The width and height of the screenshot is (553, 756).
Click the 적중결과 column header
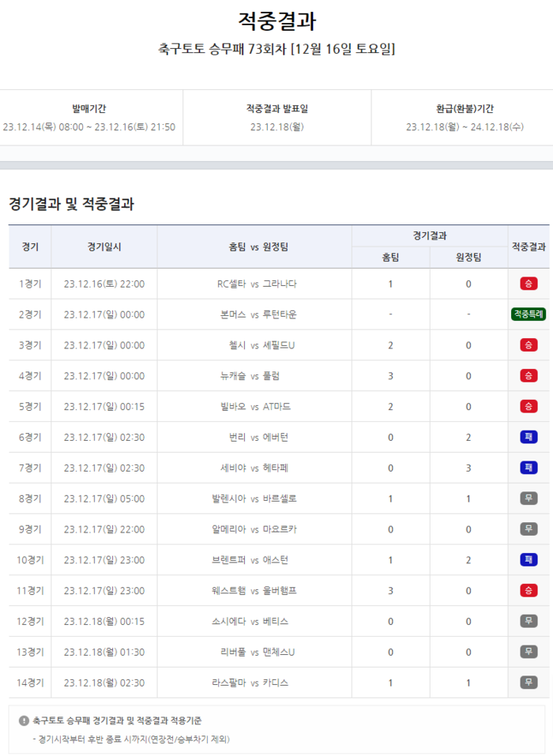pos(529,246)
